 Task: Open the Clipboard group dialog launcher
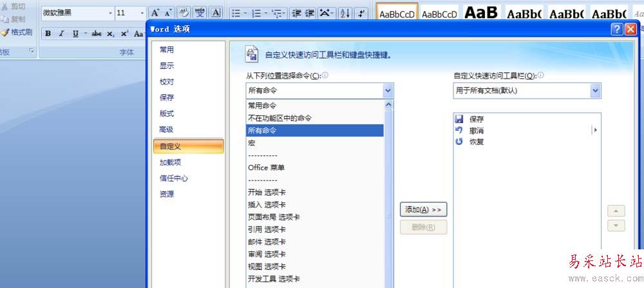coord(31,51)
